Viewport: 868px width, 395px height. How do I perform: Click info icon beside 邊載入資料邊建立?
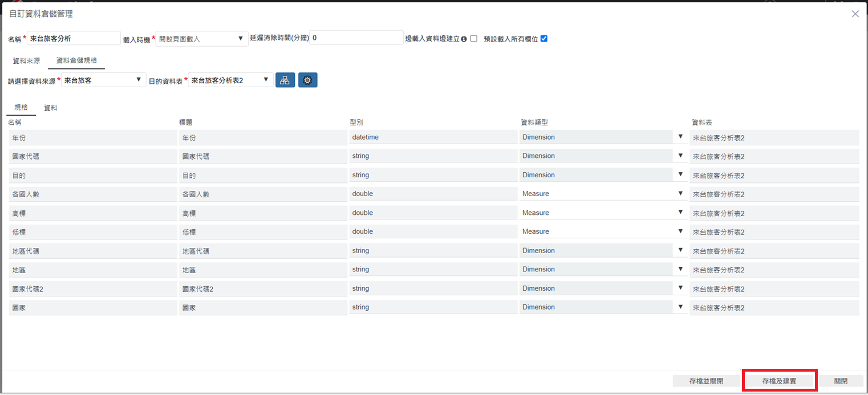click(464, 39)
